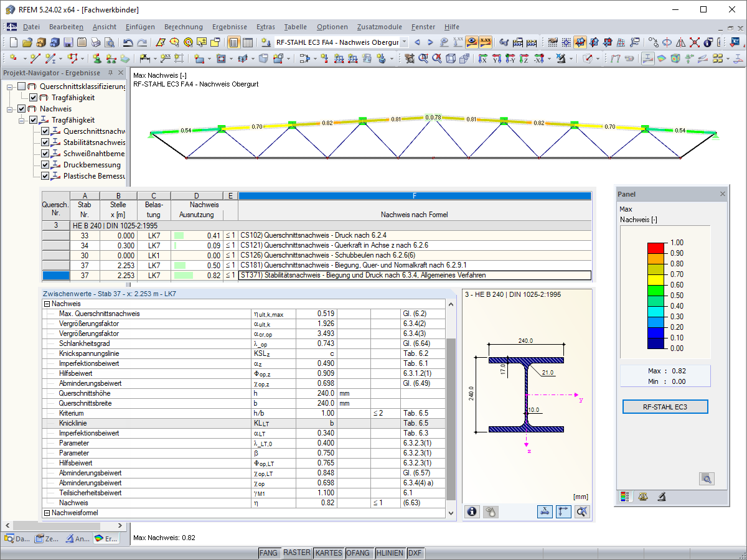Collapse the Querschnittsklassifizierung tree node
The height and width of the screenshot is (560, 747).
[x=11, y=86]
